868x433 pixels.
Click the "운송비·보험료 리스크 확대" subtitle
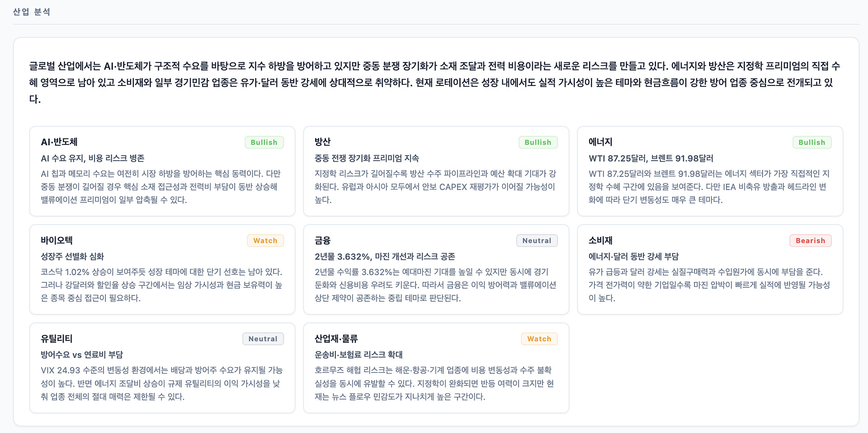click(x=359, y=355)
